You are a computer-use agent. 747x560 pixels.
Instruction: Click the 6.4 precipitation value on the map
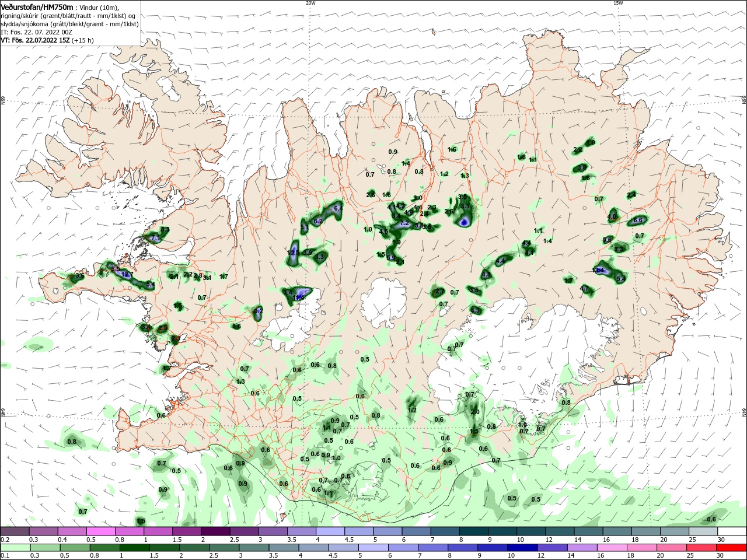(337, 208)
